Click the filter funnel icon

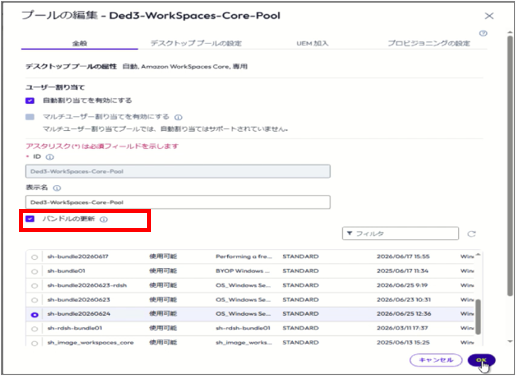[x=349, y=233]
